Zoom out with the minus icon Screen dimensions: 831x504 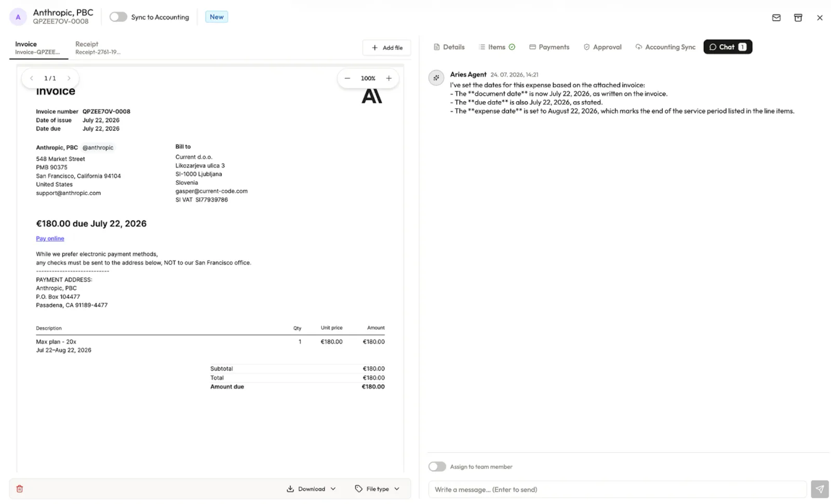[x=347, y=78]
